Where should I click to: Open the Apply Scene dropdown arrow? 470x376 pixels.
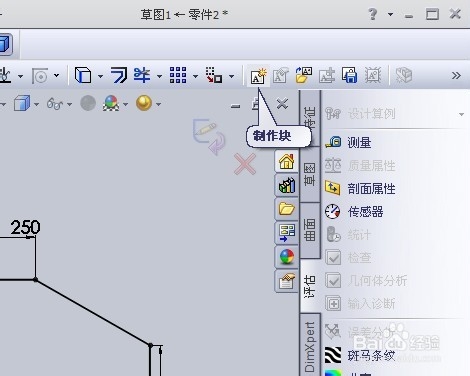(125, 105)
